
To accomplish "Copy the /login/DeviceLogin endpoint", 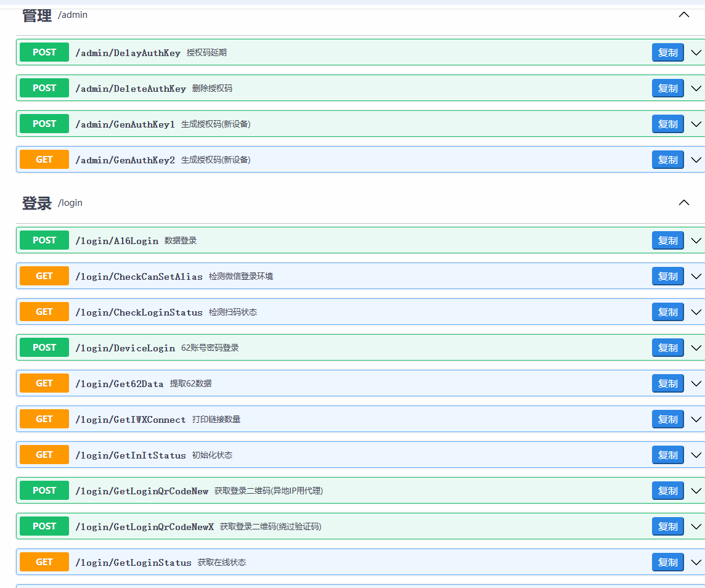I will click(x=667, y=348).
